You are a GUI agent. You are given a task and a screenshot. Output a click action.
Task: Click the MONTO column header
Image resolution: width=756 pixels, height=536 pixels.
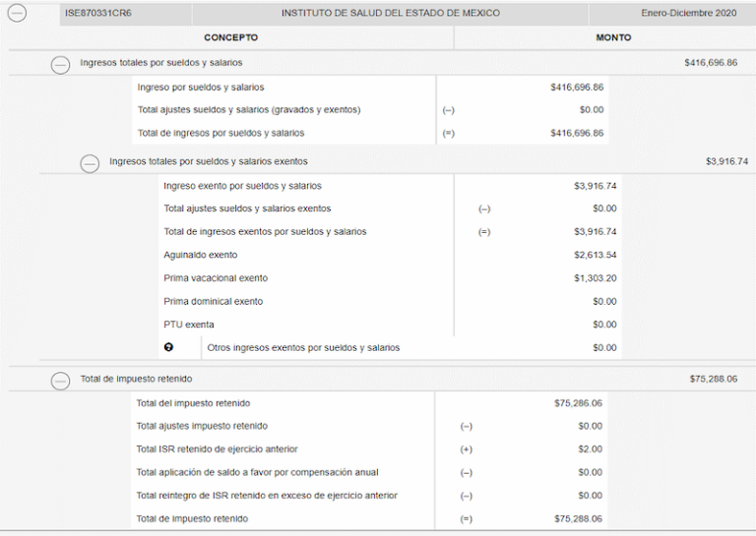point(613,37)
